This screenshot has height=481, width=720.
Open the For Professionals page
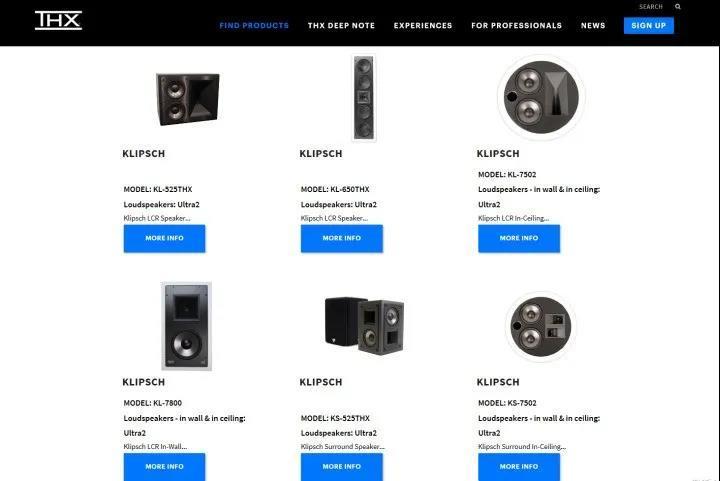point(517,26)
